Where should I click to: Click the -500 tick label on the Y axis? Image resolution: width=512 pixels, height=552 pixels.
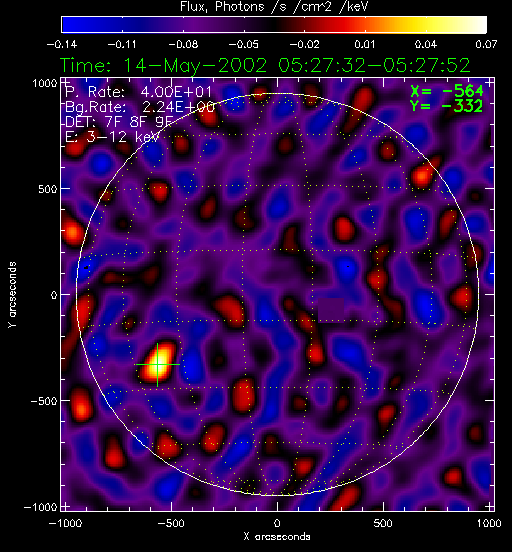point(44,401)
